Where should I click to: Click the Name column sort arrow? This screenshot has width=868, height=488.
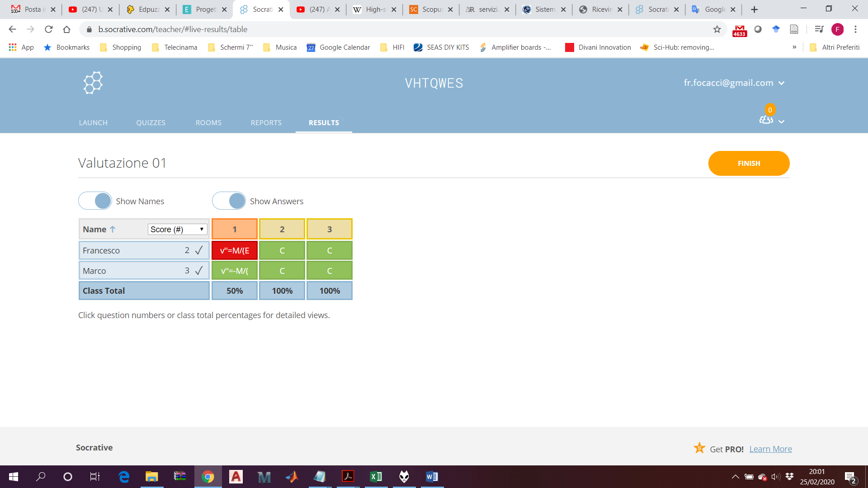[x=113, y=229]
